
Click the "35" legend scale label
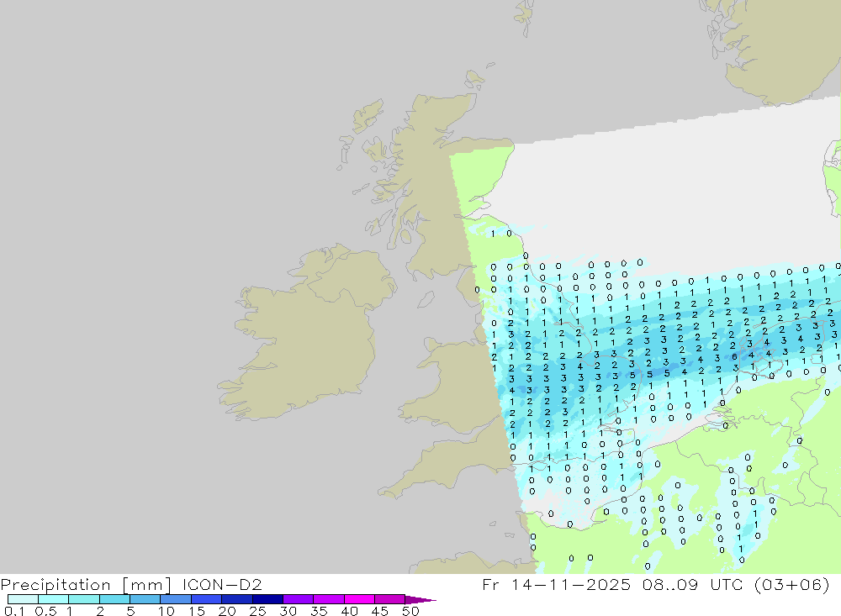(x=319, y=611)
